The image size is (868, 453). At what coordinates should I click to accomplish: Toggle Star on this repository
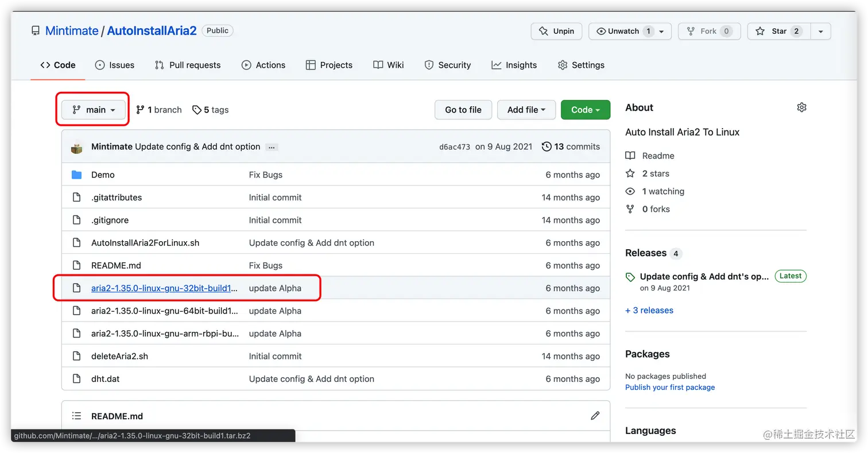(x=778, y=31)
